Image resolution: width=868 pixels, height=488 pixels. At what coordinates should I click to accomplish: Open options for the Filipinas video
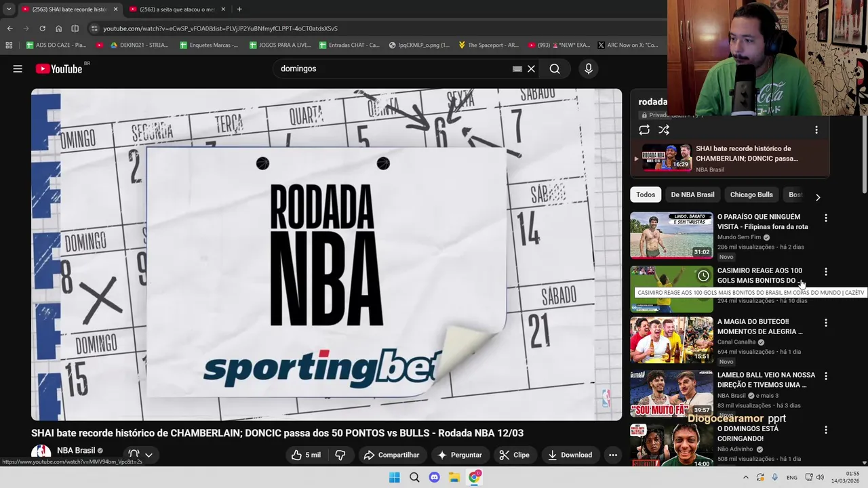826,218
